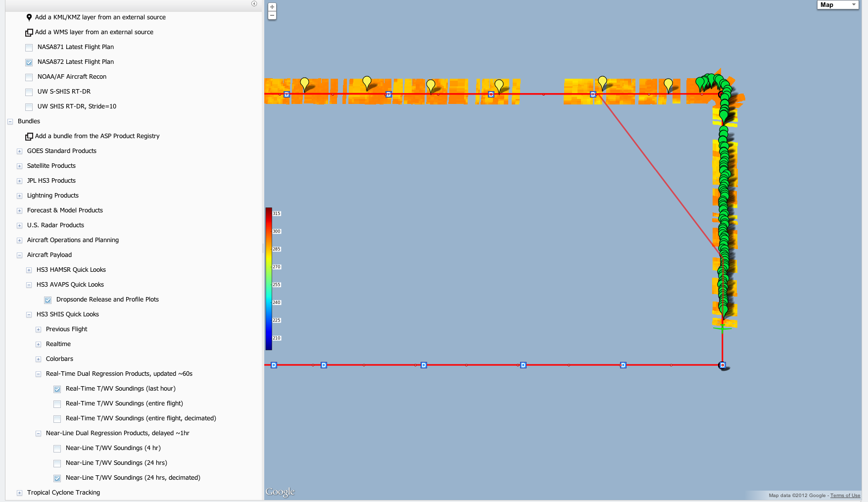
Task: Open the Terms of Use link
Action: pos(845,495)
